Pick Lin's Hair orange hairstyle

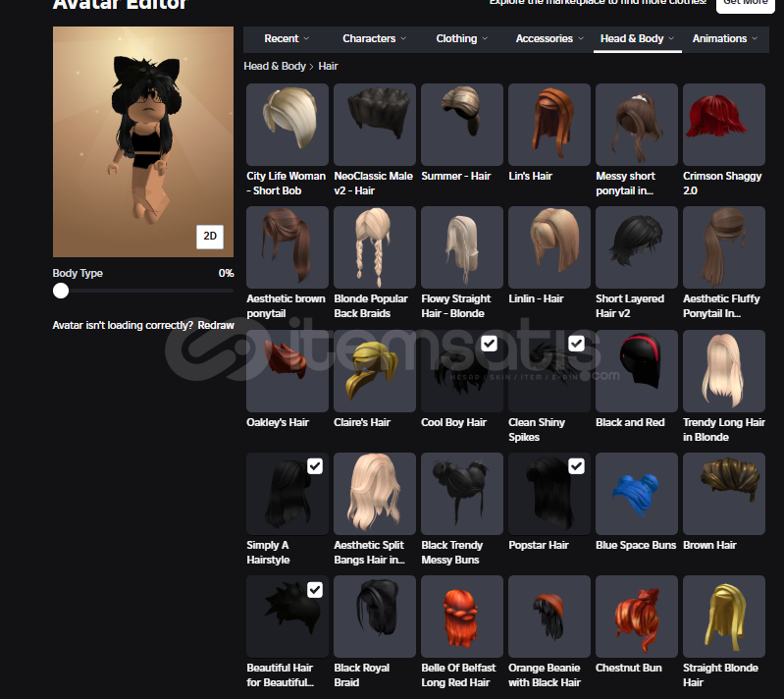(549, 125)
